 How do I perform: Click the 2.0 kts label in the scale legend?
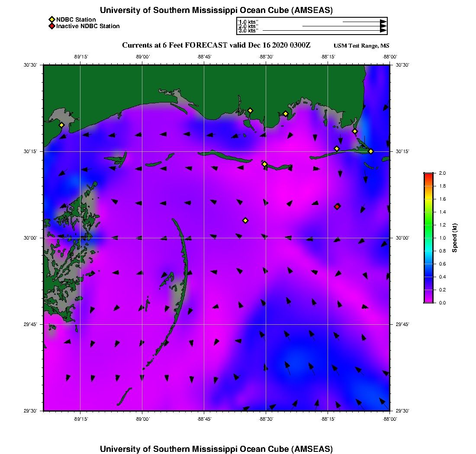(x=248, y=26)
